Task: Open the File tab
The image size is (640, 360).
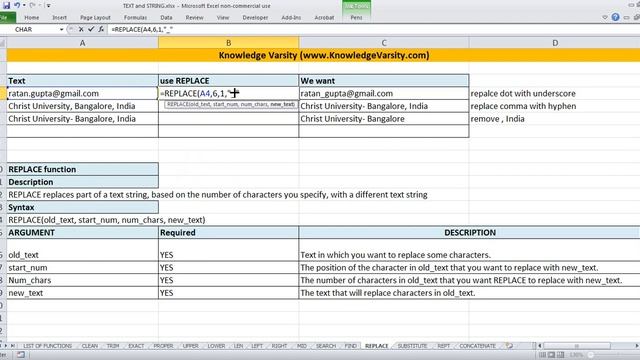Action: pyautogui.click(x=7, y=18)
